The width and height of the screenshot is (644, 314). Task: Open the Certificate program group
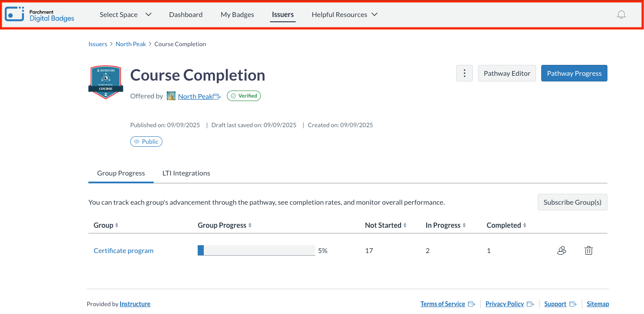(x=123, y=250)
